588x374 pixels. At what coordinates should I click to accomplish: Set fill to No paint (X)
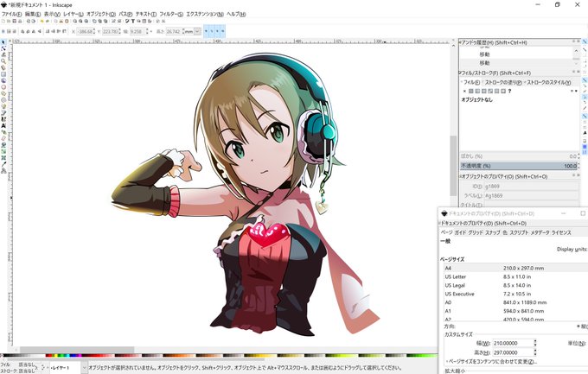click(464, 91)
